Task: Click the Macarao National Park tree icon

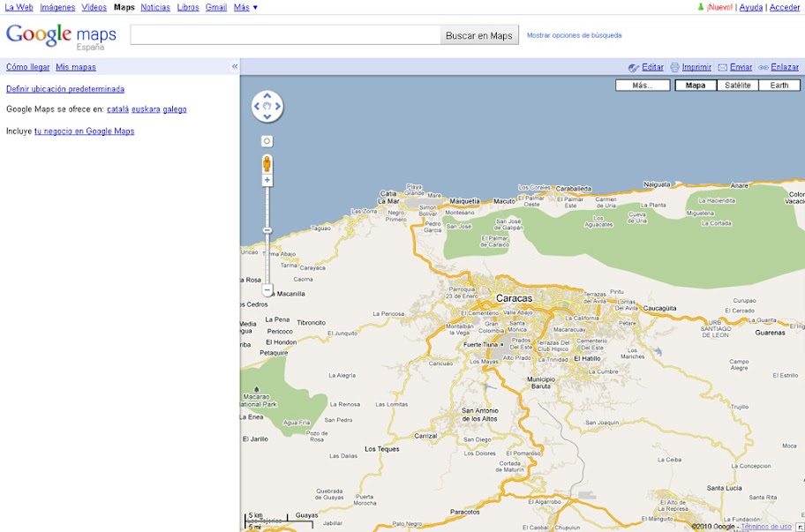Action: point(257,390)
